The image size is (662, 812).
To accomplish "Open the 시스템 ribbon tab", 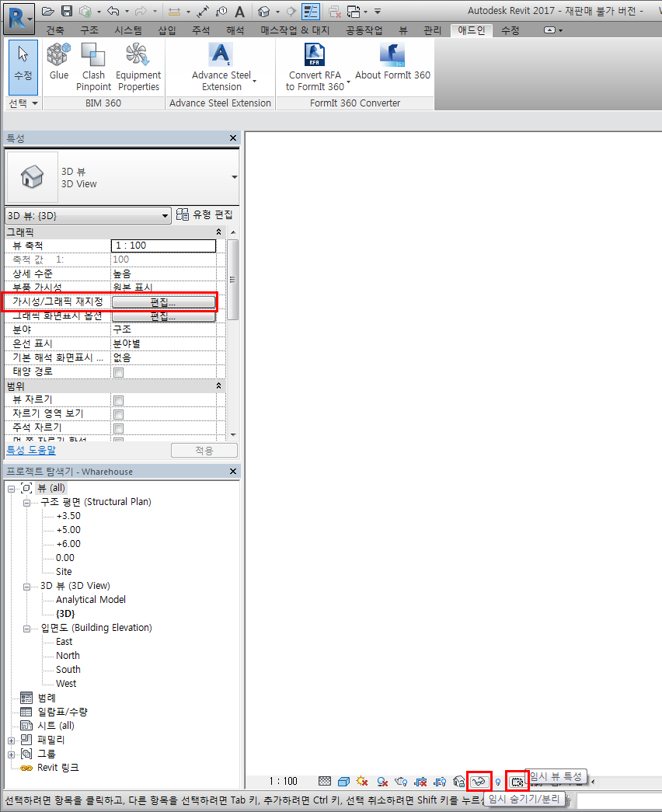I will 128,30.
